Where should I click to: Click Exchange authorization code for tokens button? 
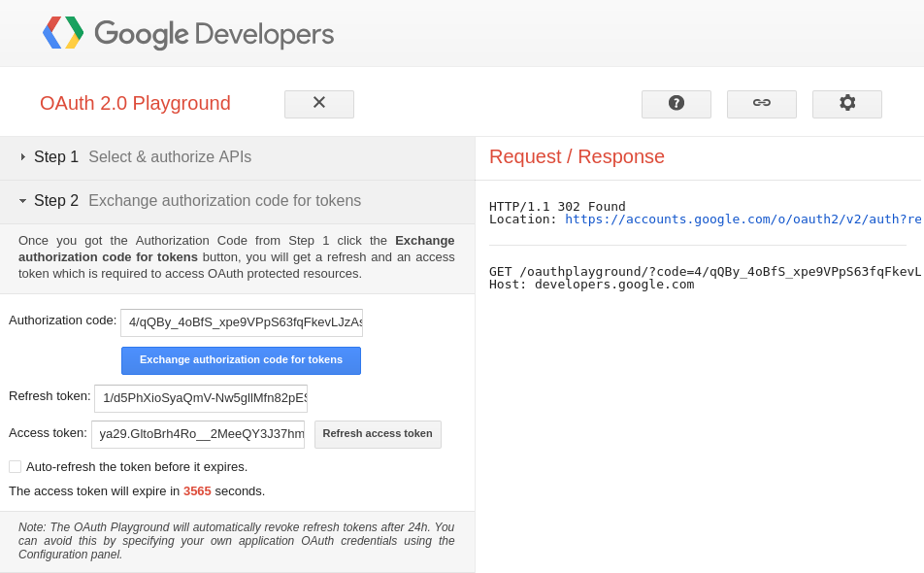coord(241,360)
